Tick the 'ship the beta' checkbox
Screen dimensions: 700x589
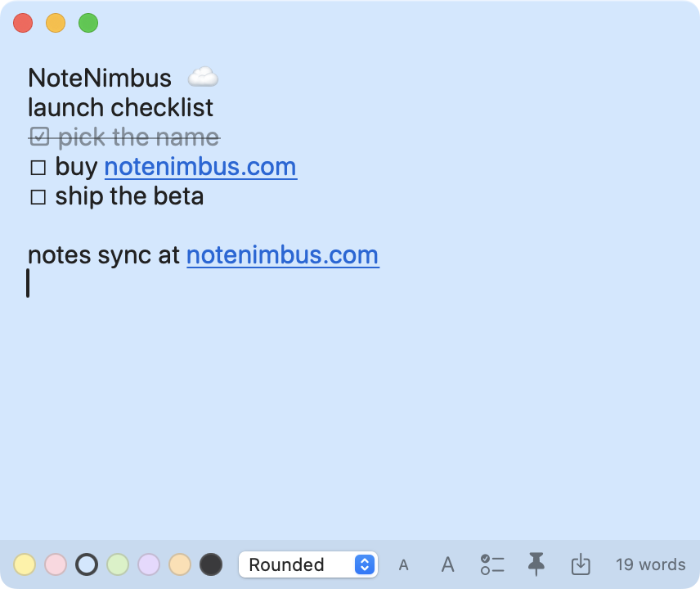pyautogui.click(x=38, y=197)
